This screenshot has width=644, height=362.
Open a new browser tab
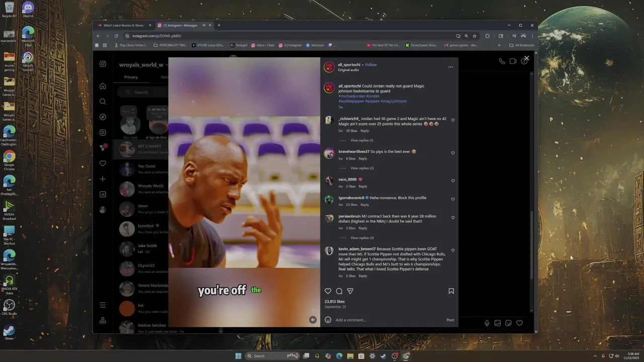(x=219, y=25)
